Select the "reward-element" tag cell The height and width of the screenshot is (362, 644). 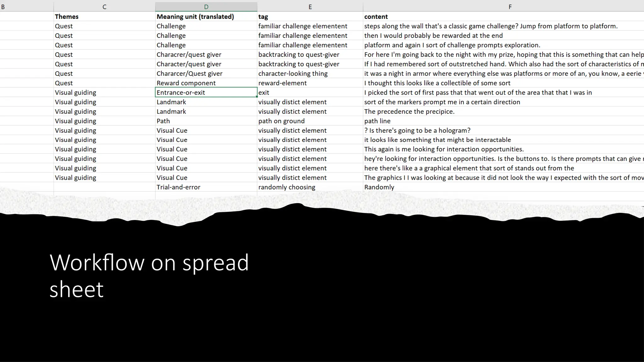click(x=310, y=83)
